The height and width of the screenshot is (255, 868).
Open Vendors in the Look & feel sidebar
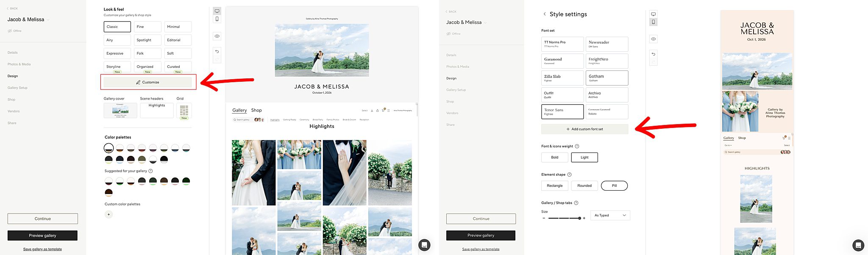tap(14, 111)
